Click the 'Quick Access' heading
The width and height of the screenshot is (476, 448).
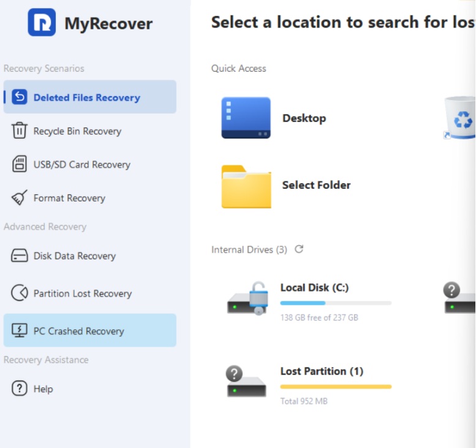pos(238,69)
